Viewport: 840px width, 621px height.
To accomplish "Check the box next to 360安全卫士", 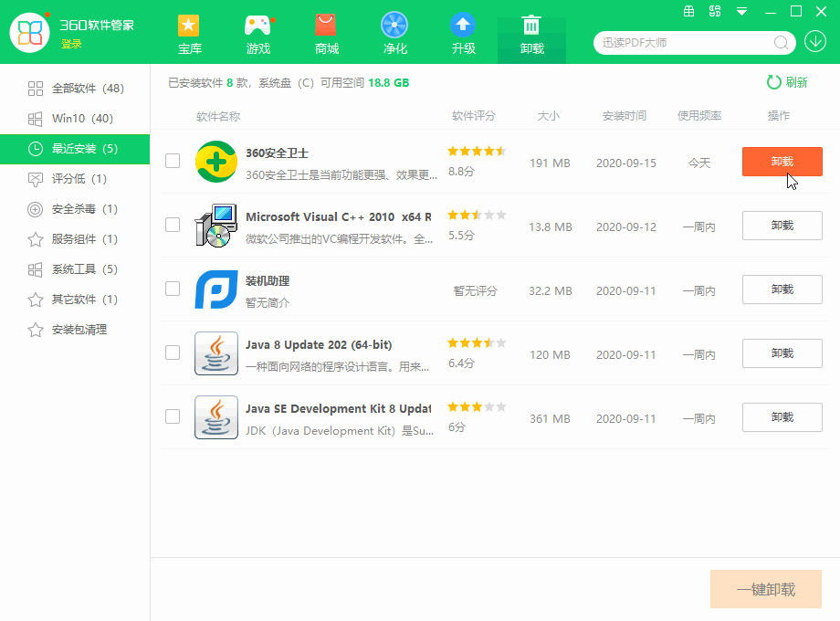I will 173,161.
